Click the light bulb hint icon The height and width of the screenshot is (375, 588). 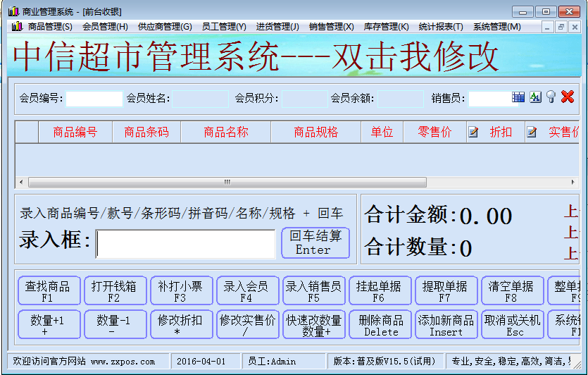tap(551, 97)
